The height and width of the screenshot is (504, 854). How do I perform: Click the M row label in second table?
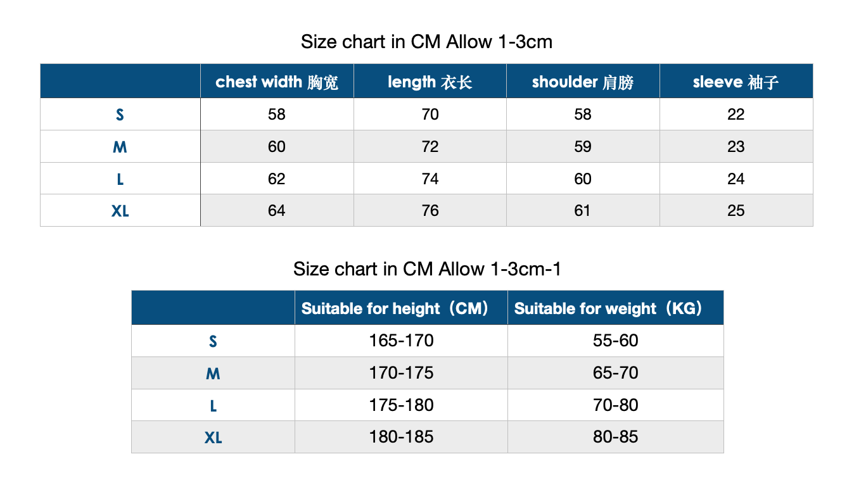pyautogui.click(x=213, y=373)
